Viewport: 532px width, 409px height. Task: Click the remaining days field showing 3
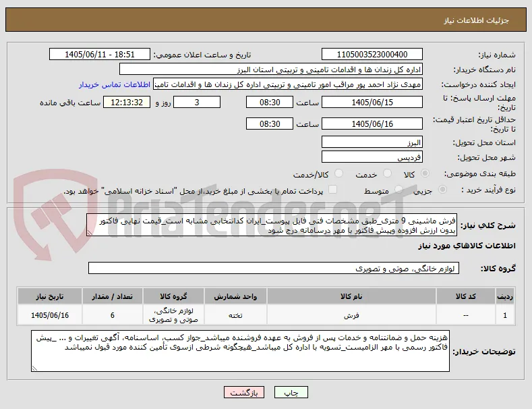coord(197,103)
